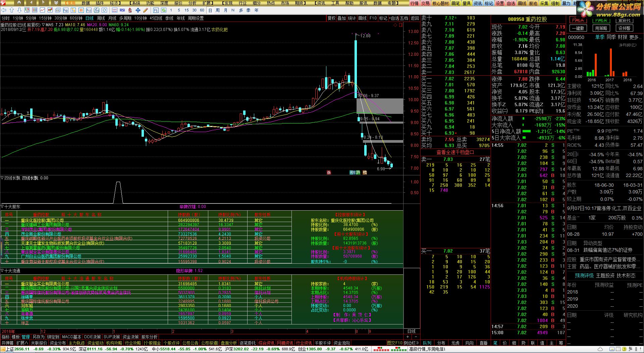644x353 pixels.
Task: Open 周期设置 period settings
Action: pos(196,18)
